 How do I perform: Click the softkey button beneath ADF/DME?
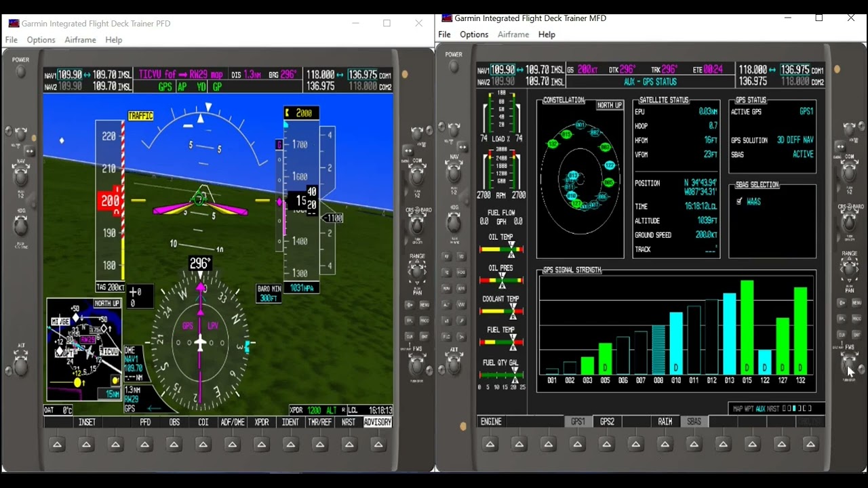[233, 445]
